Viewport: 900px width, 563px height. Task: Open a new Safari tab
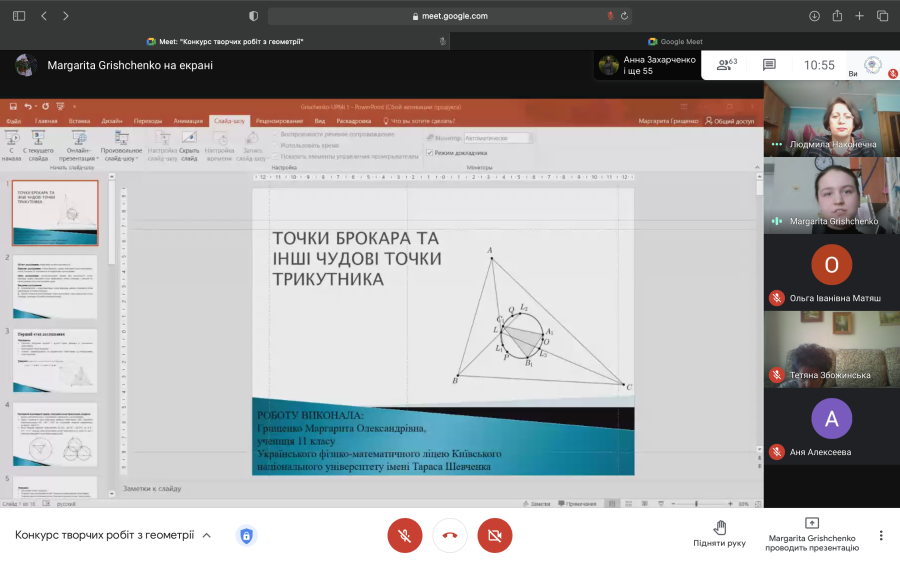coord(859,16)
